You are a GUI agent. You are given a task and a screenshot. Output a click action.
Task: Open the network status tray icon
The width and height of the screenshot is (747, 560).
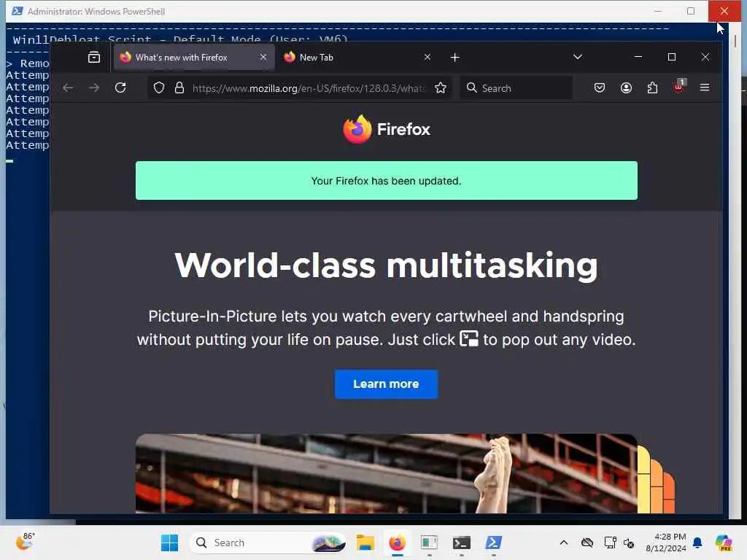610,542
